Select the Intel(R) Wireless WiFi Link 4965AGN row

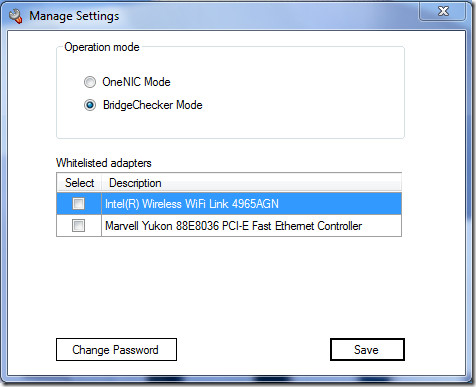pyautogui.click(x=229, y=203)
